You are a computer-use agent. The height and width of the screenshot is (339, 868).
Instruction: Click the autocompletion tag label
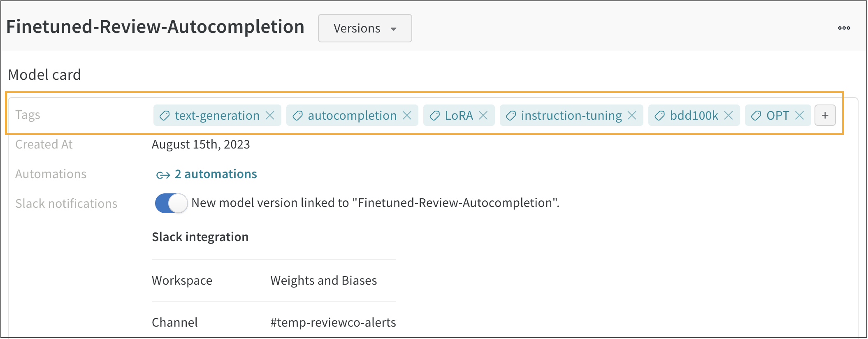point(352,116)
